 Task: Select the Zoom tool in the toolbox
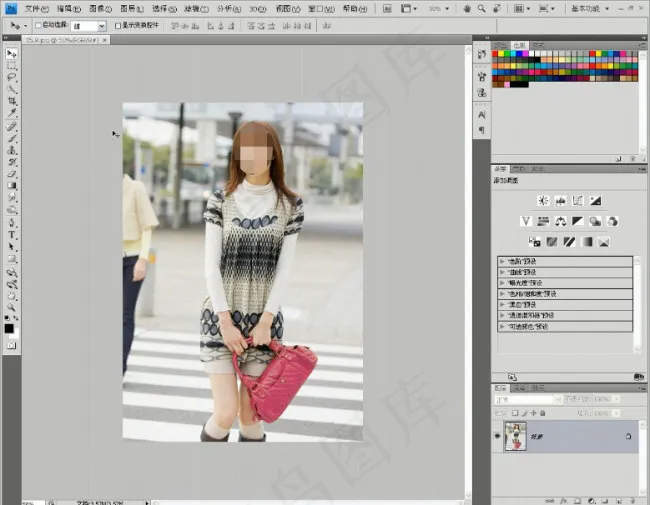(x=11, y=308)
